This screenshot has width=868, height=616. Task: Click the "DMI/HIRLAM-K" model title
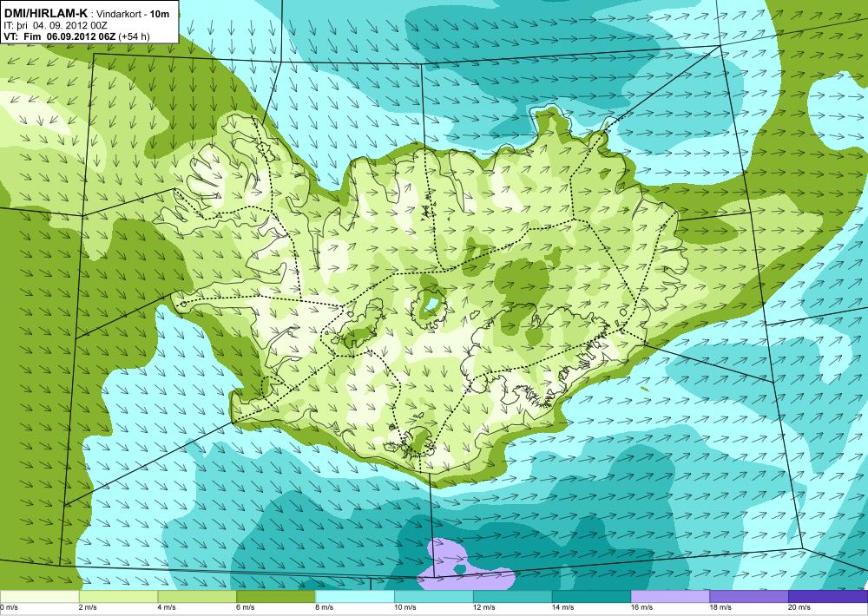tap(45, 13)
